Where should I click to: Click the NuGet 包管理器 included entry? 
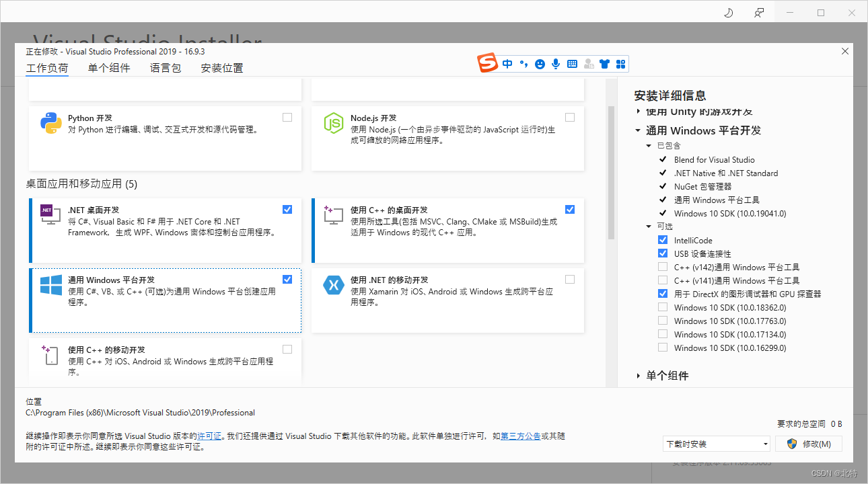(702, 186)
